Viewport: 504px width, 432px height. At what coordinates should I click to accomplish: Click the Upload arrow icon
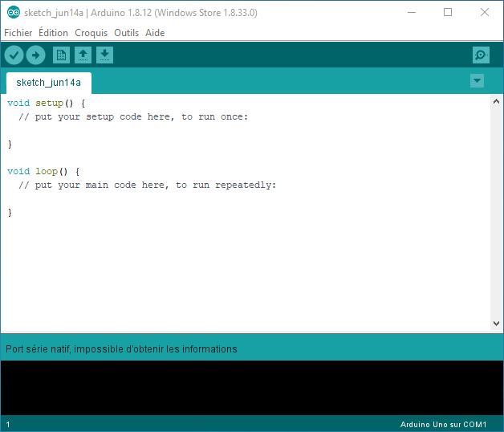click(35, 55)
